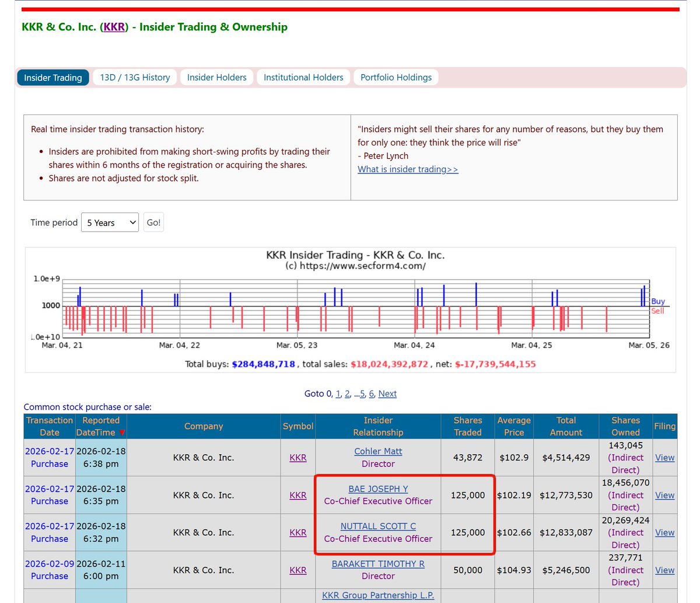Click the total buys figure $284,848,718
Screen dimensions: 700x603
point(264,364)
